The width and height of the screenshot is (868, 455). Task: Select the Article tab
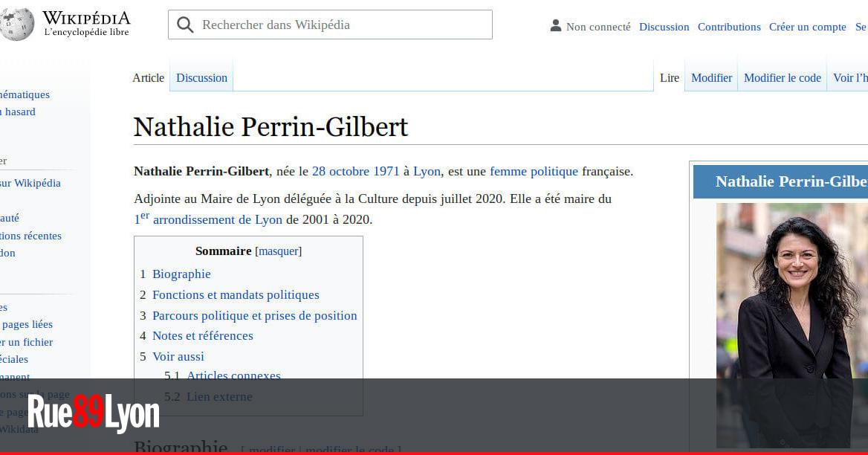(148, 77)
